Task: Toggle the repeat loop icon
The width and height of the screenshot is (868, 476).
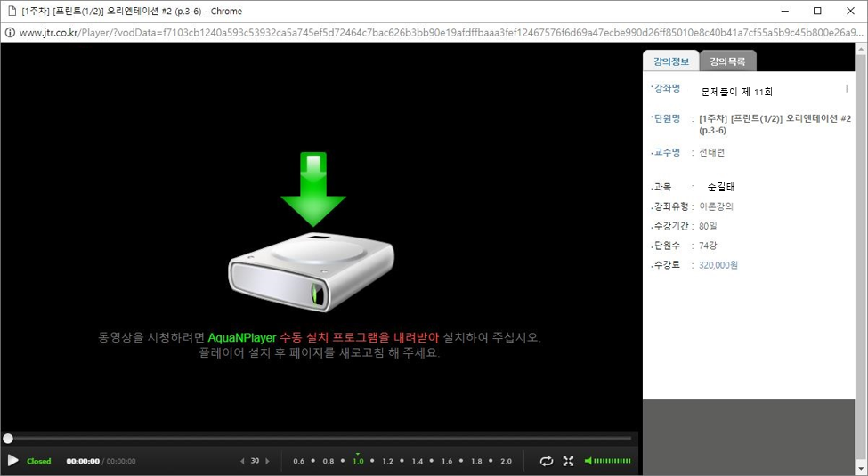Action: [x=547, y=461]
